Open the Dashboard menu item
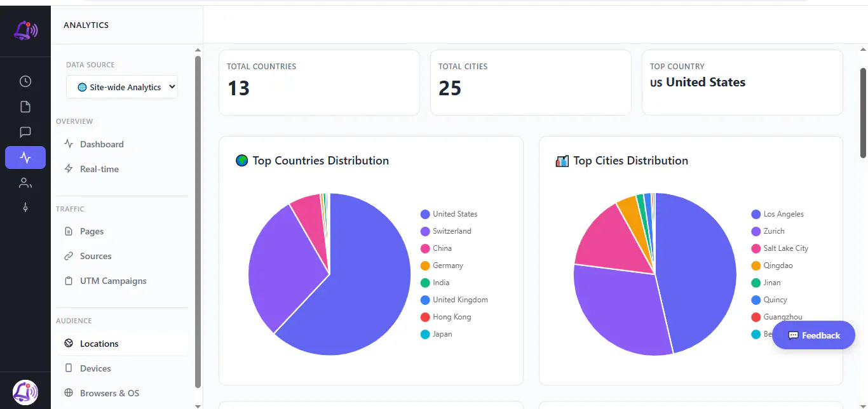 tap(122, 144)
